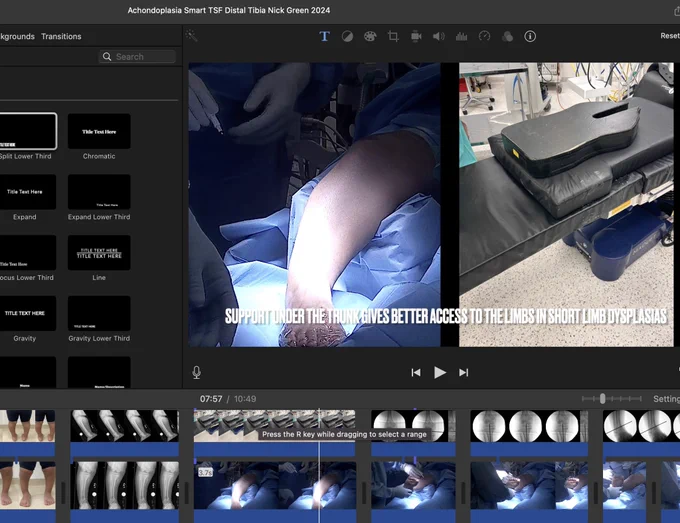Open the color correction palette tool

pyautogui.click(x=370, y=36)
